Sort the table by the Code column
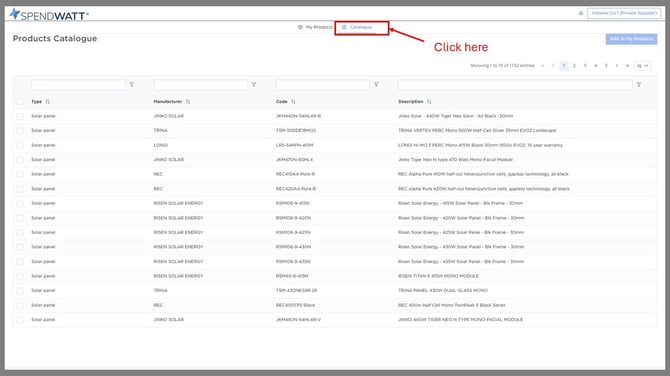Viewport: 670px width, 376px height. [293, 102]
